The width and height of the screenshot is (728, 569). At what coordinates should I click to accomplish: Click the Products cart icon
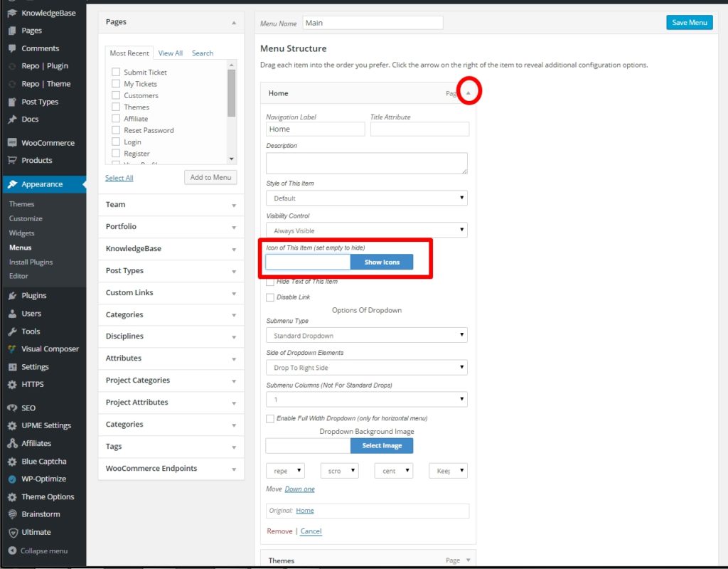[12, 161]
